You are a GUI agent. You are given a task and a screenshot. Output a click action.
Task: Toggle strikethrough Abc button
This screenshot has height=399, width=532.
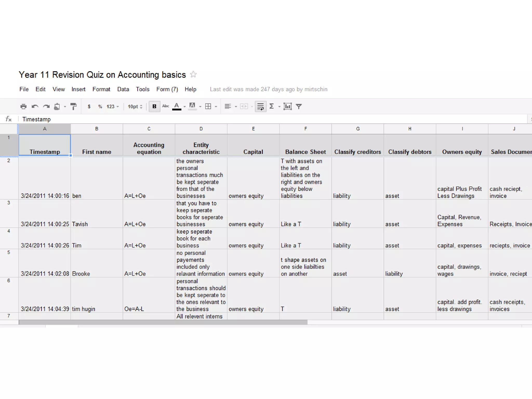tap(165, 106)
